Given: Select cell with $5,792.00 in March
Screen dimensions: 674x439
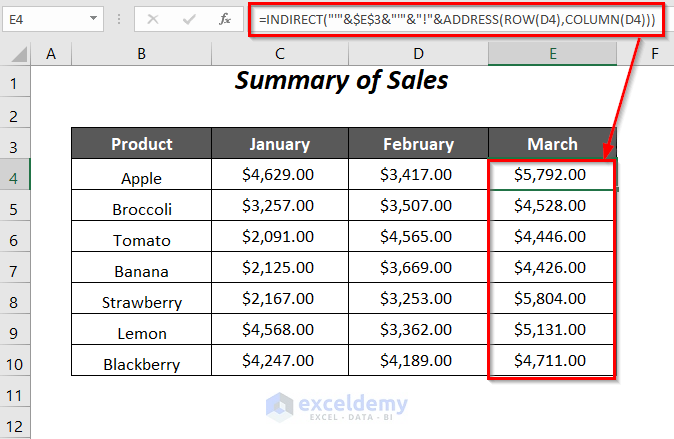Looking at the screenshot, I should (x=552, y=176).
